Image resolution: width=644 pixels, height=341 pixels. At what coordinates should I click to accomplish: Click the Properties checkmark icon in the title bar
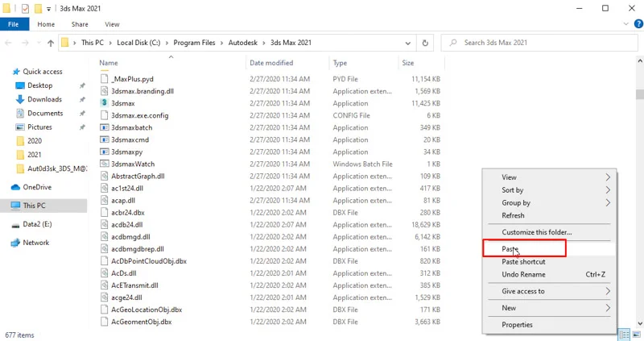pos(25,8)
